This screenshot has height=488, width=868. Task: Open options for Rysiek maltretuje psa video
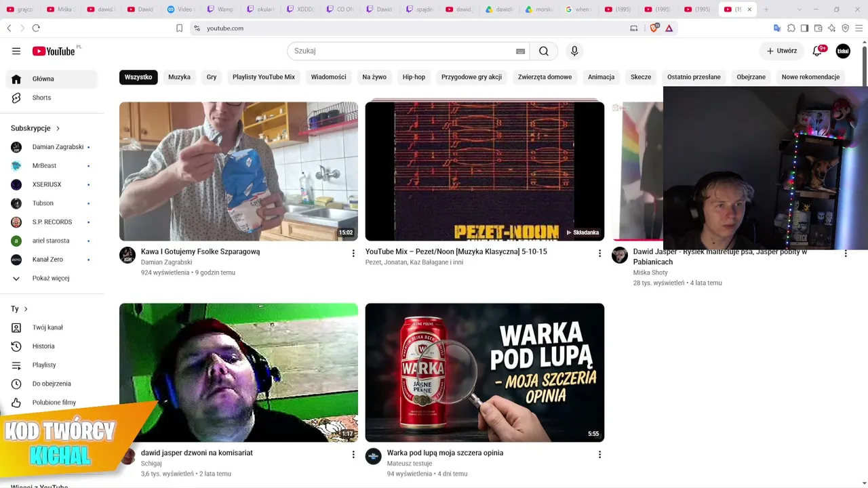pos(846,253)
